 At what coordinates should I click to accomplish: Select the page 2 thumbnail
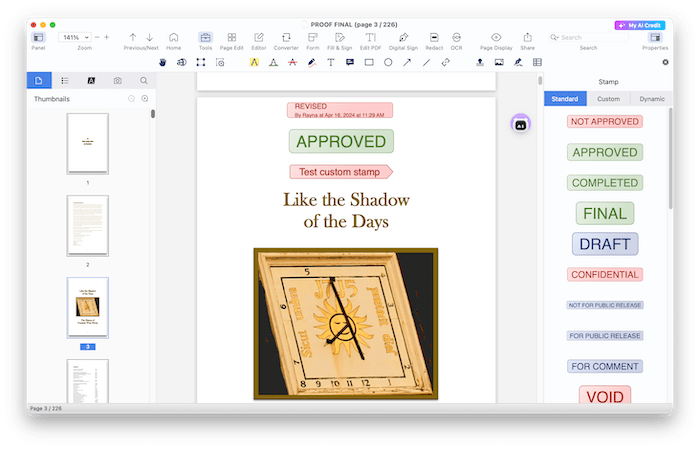88,225
